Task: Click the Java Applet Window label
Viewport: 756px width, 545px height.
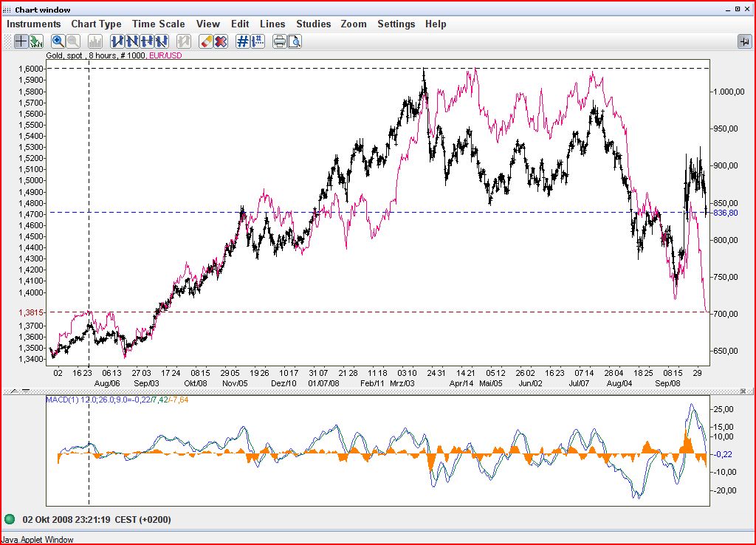Action: [x=38, y=540]
